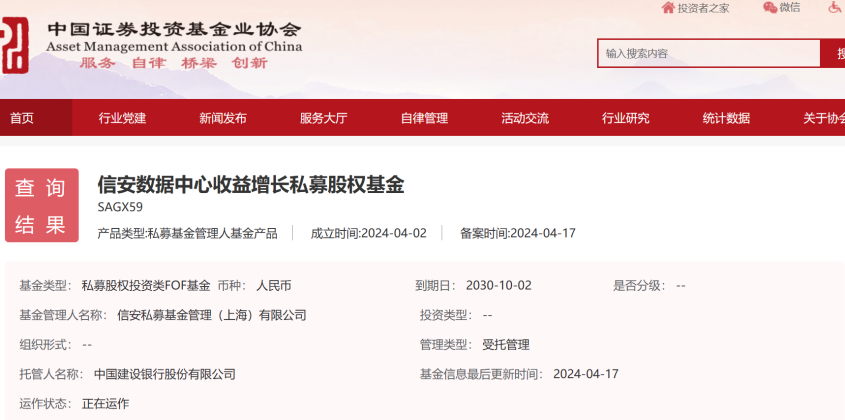Viewport: 845px width, 420px height.
Task: Open the 统计数据 menu item
Action: [x=726, y=118]
